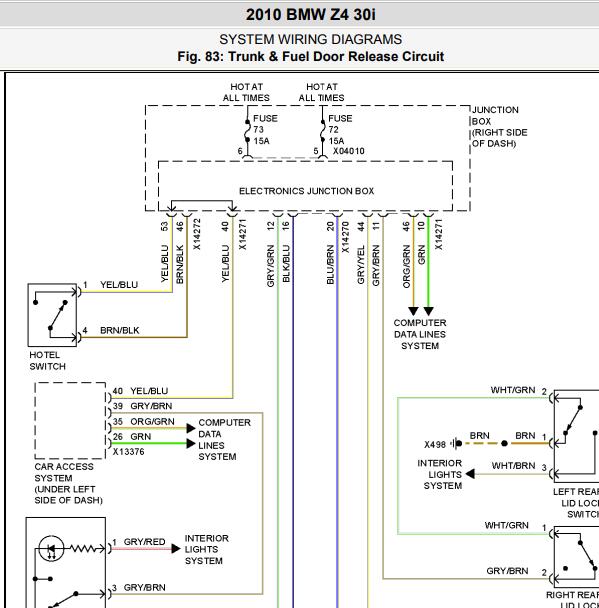Click vertical 'BLU/BRN' wire label
Viewport: 599px width, 608px height.
click(330, 264)
